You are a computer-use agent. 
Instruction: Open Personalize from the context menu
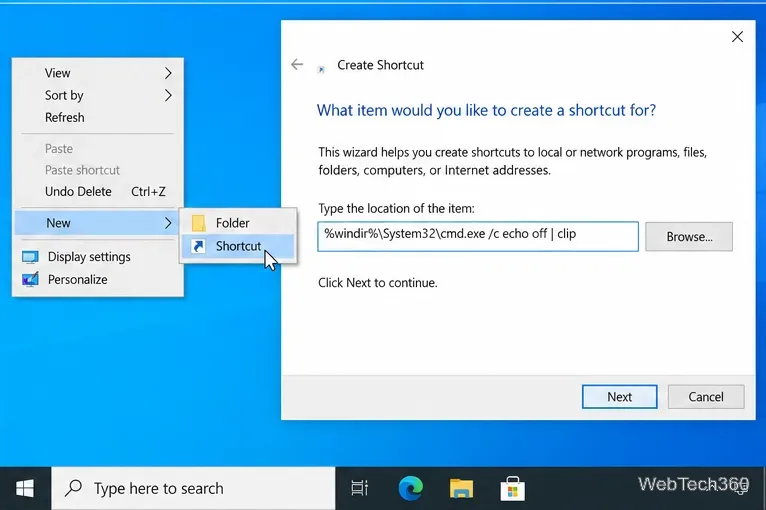98,279
